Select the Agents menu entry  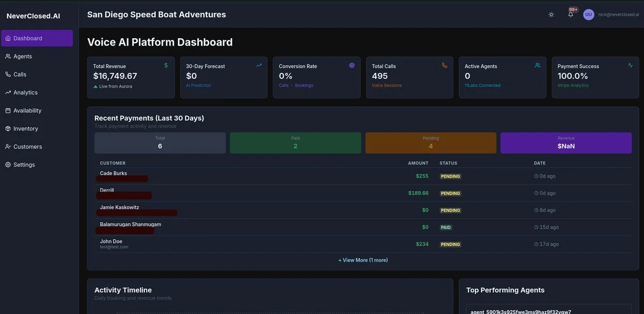click(22, 56)
